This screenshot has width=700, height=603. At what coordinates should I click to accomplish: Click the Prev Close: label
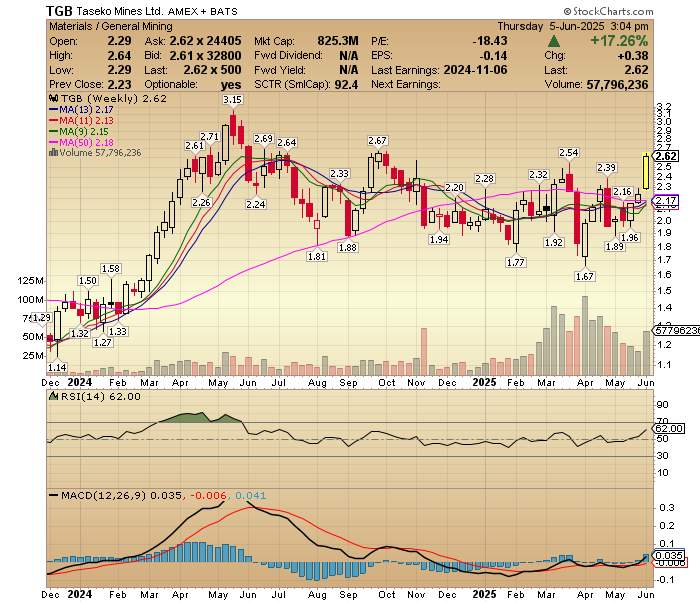[x=76, y=84]
